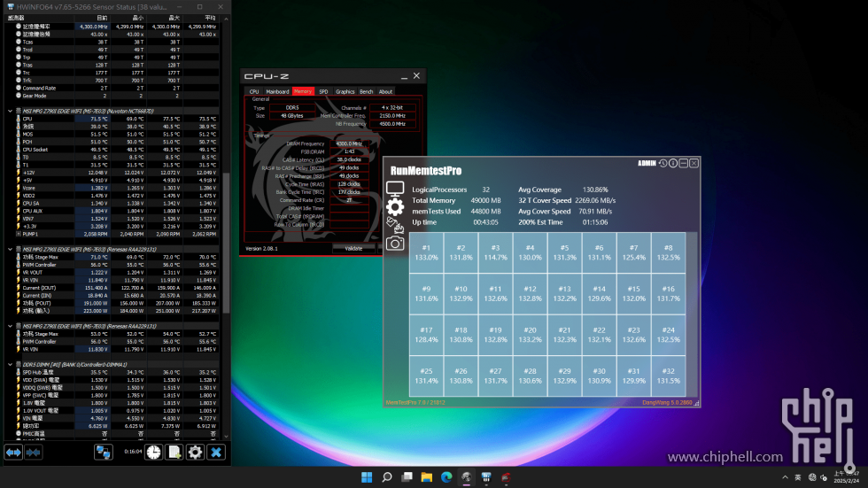The width and height of the screenshot is (868, 488).
Task: Click HWiNFO icon on taskbar
Action: pos(486,477)
